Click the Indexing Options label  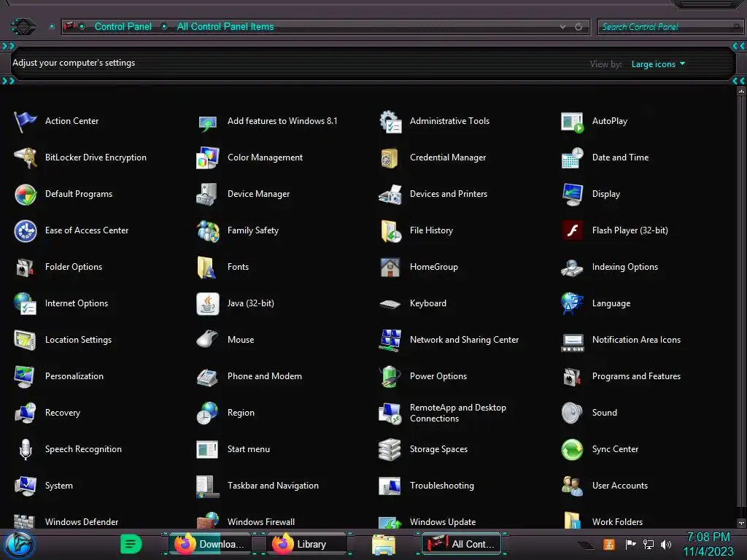(625, 267)
